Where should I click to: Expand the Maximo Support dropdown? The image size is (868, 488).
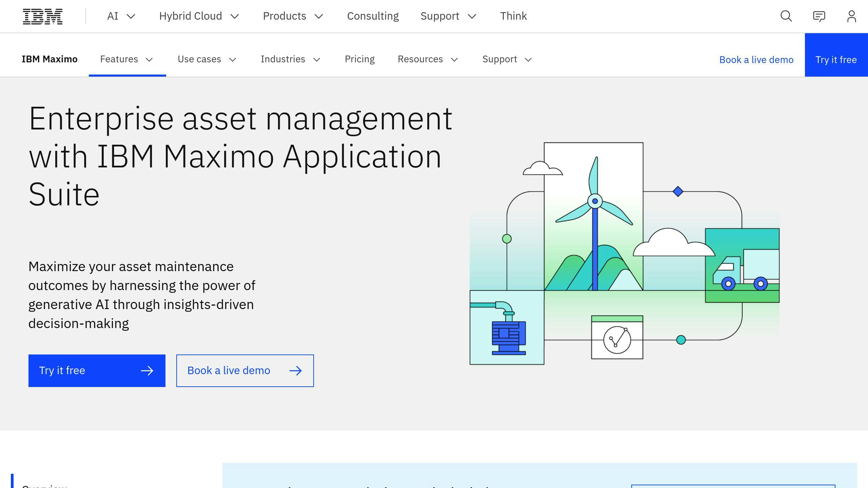507,59
